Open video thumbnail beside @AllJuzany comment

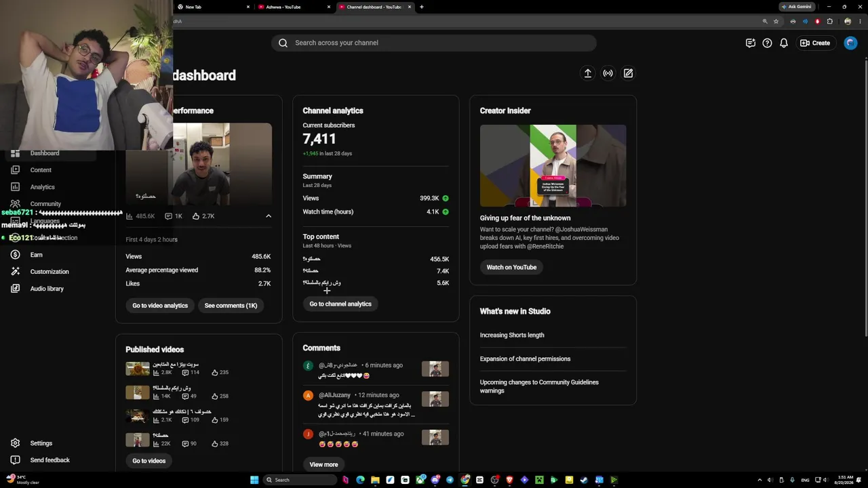click(435, 399)
